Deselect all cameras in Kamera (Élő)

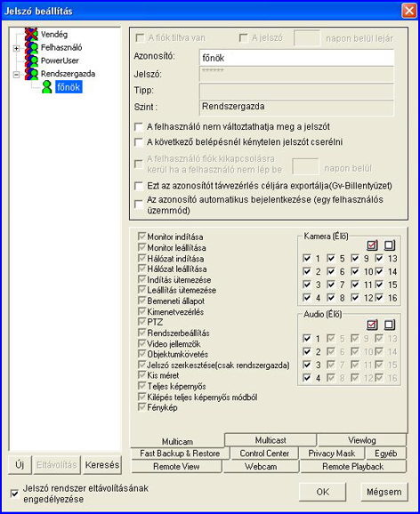(x=390, y=245)
